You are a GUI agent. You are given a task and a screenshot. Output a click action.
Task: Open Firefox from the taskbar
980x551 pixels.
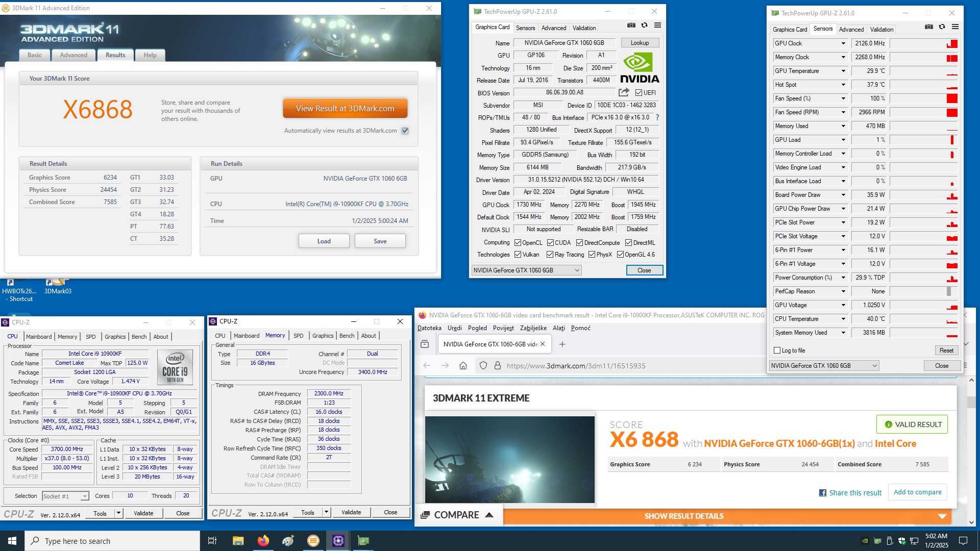point(263,541)
